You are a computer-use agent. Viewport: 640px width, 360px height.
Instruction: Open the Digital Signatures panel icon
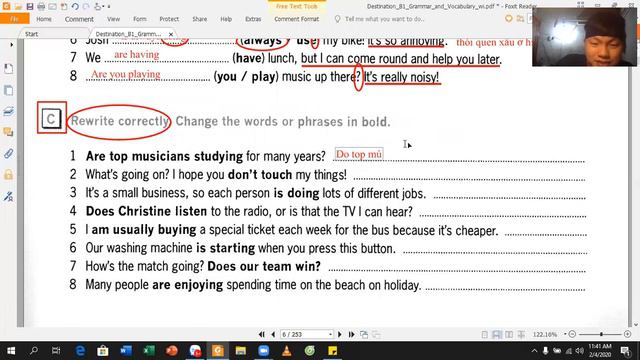(x=9, y=197)
